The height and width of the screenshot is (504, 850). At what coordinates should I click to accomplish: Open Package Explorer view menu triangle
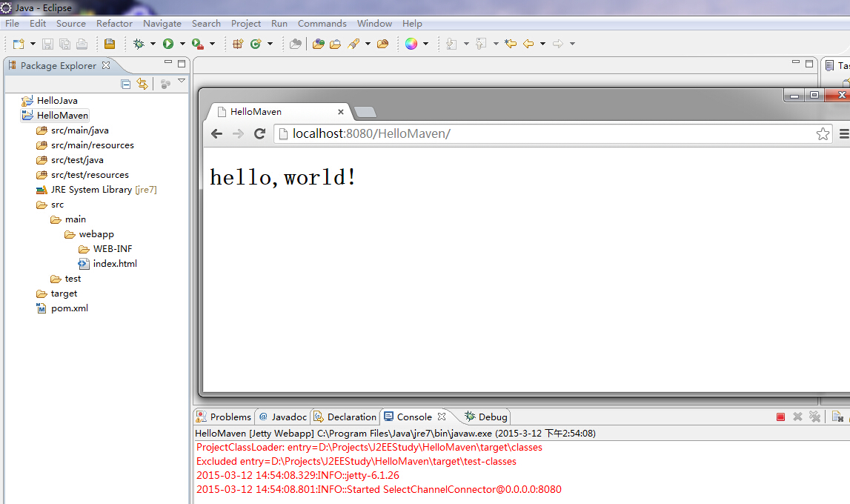tap(182, 82)
